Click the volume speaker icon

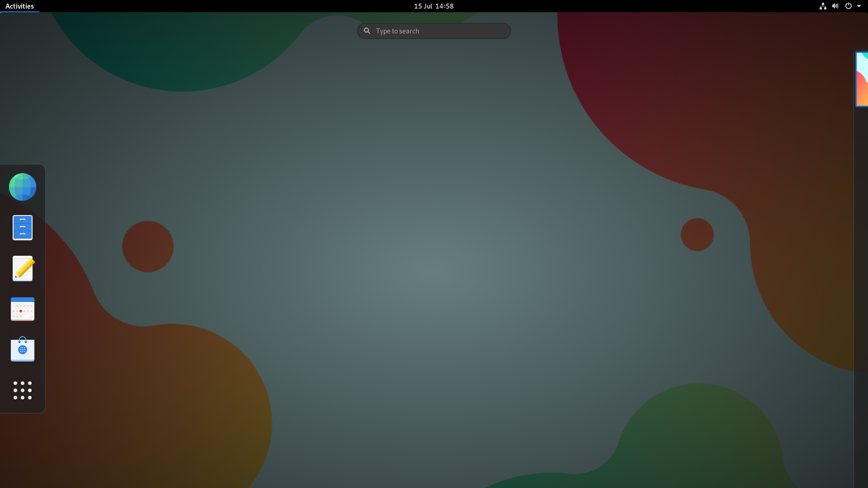click(835, 6)
